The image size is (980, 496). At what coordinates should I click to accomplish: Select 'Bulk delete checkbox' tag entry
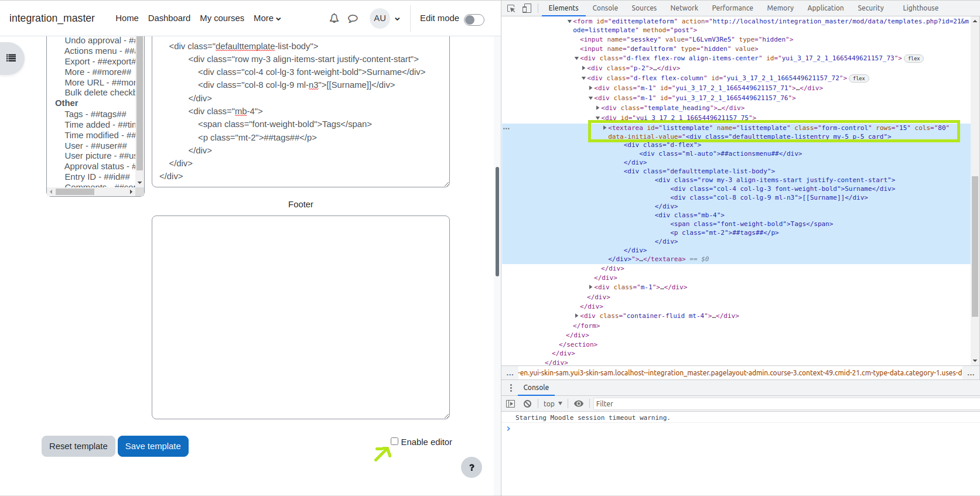coord(100,93)
